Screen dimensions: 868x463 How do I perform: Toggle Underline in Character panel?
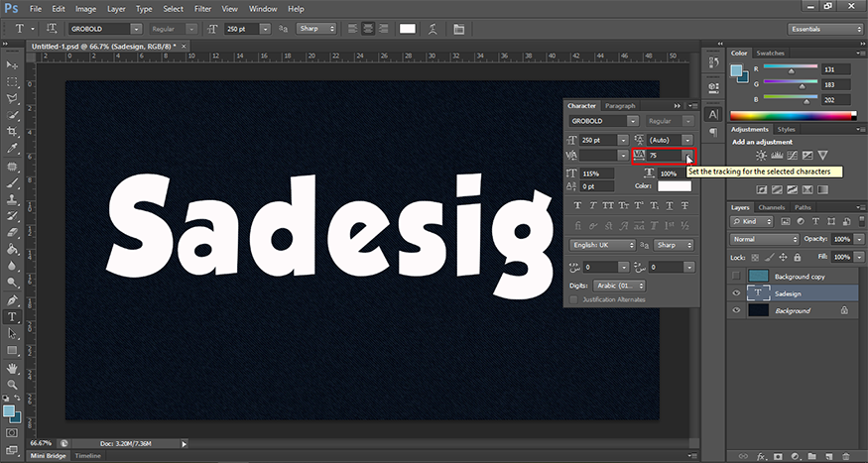[x=670, y=206]
